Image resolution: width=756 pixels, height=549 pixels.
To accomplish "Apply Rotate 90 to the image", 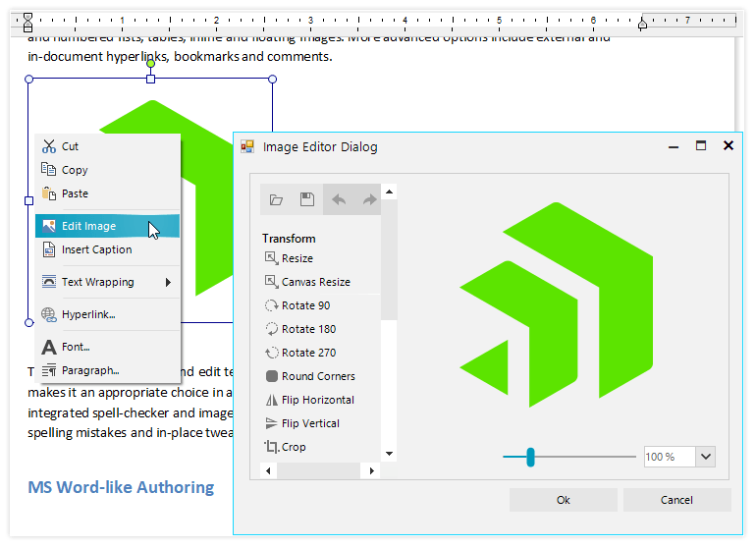I will coord(297,305).
